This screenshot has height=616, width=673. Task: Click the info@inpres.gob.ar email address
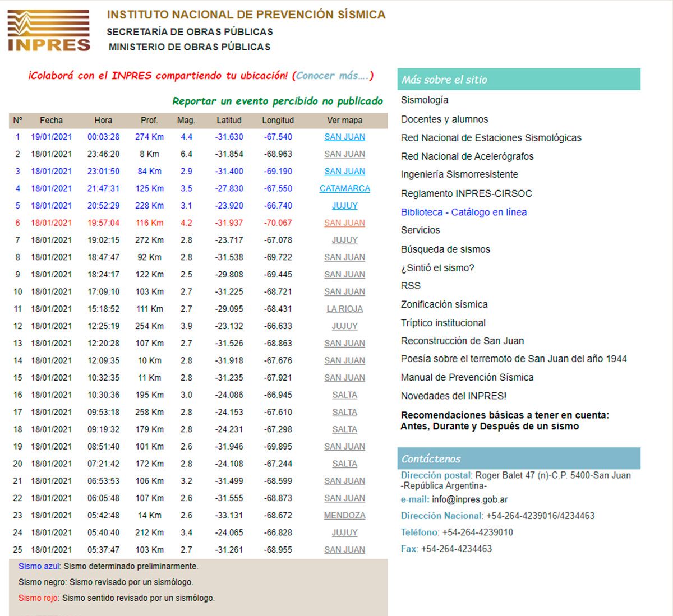[469, 499]
